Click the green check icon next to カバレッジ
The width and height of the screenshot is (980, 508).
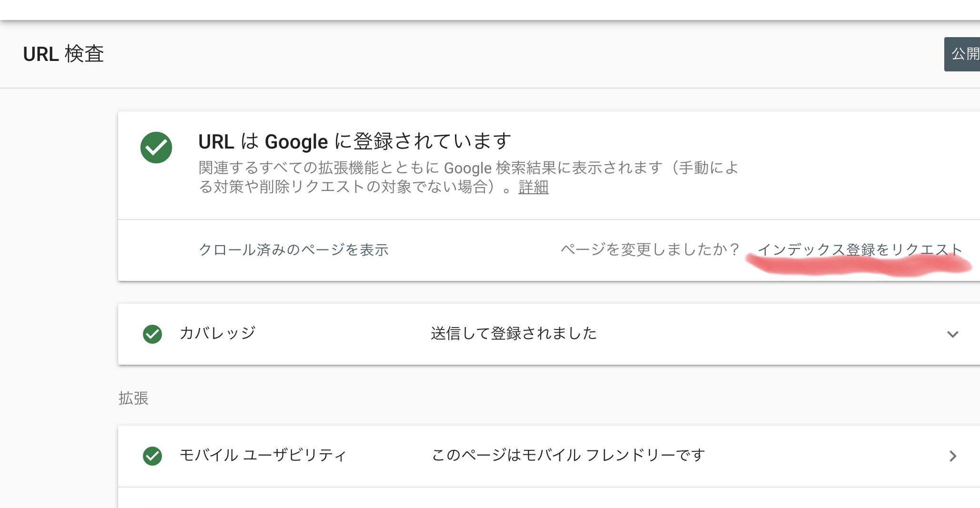click(x=152, y=334)
